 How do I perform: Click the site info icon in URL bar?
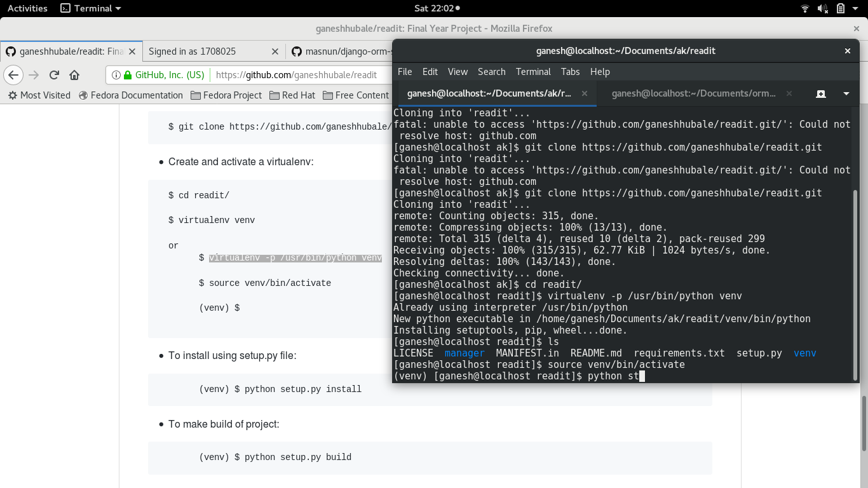tap(116, 75)
